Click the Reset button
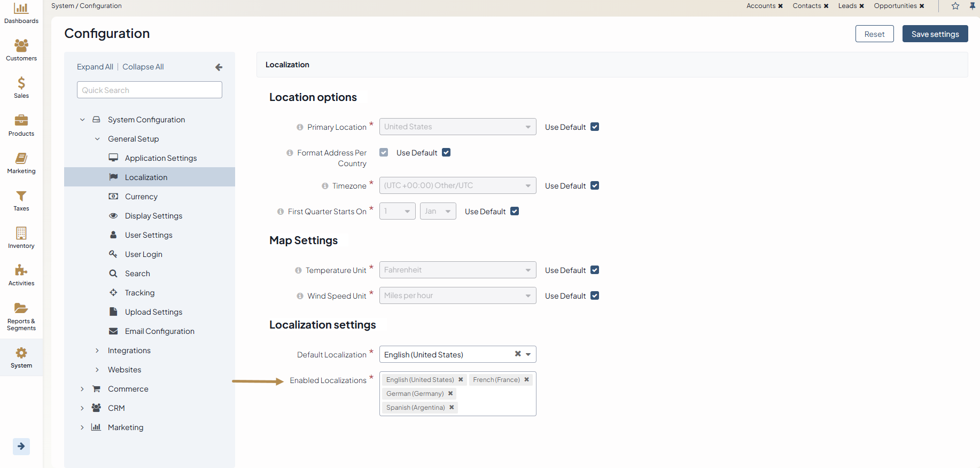Screen dimensions: 980x468 point(874,34)
